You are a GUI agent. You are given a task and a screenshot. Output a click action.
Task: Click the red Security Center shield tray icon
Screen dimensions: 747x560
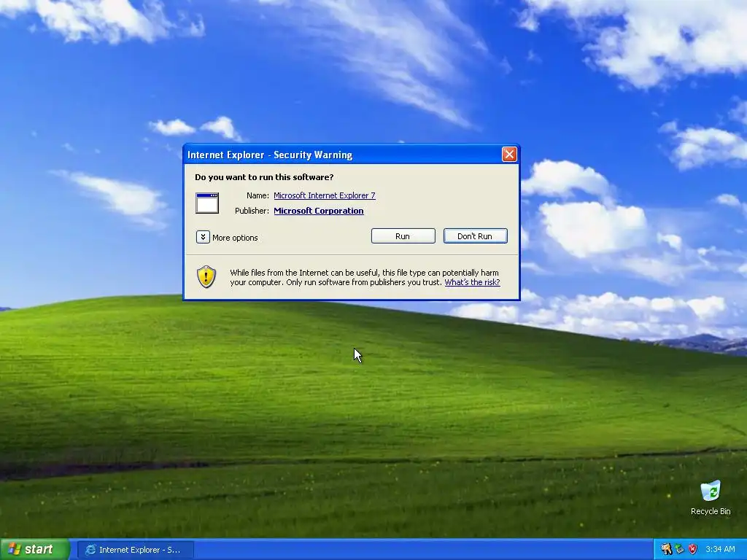(x=693, y=549)
